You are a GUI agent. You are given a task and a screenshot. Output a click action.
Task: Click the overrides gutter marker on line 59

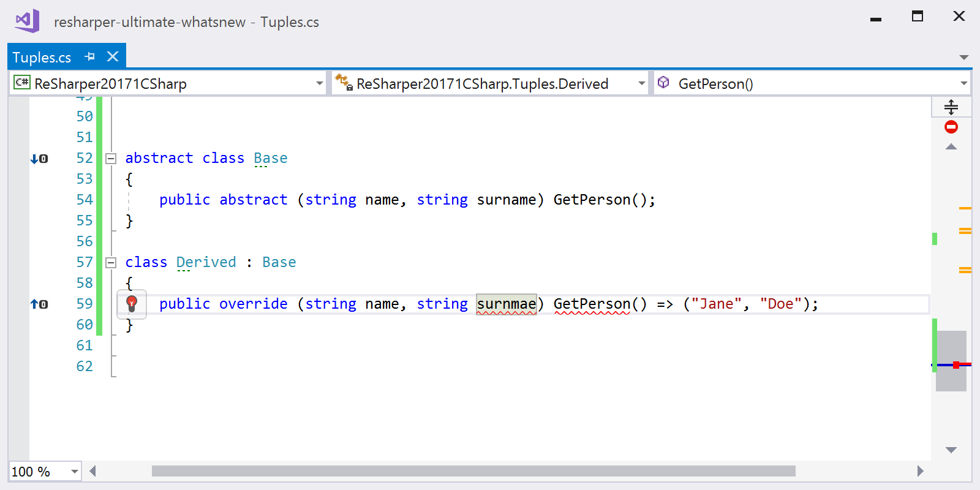coord(39,304)
